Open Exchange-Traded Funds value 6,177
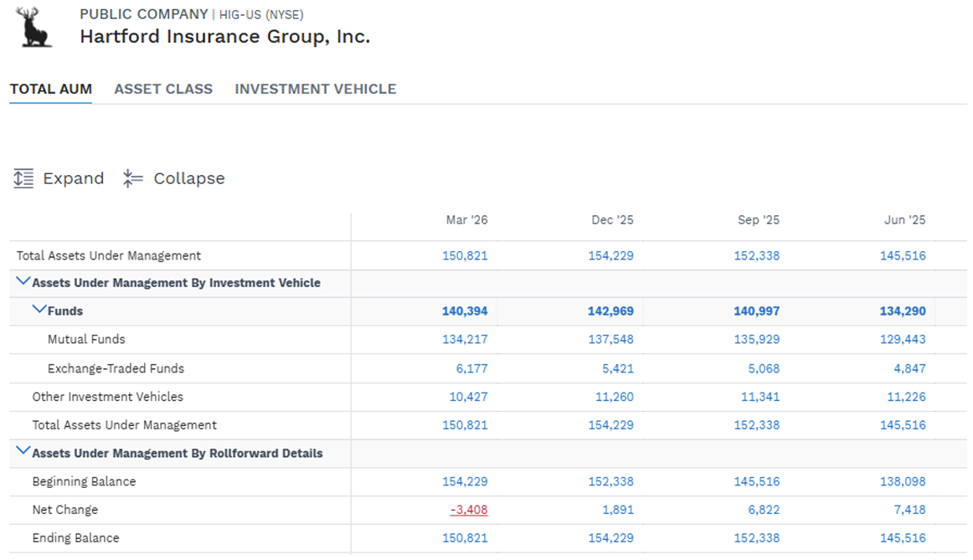This screenshot has width=973, height=560. point(472,369)
